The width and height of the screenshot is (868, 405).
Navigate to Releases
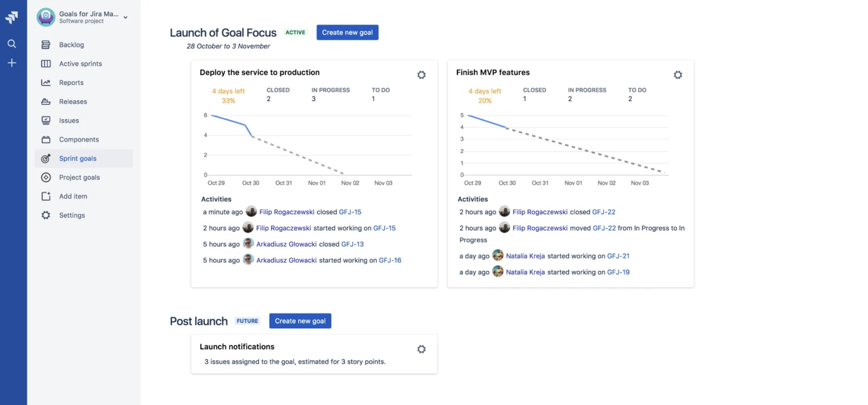73,102
